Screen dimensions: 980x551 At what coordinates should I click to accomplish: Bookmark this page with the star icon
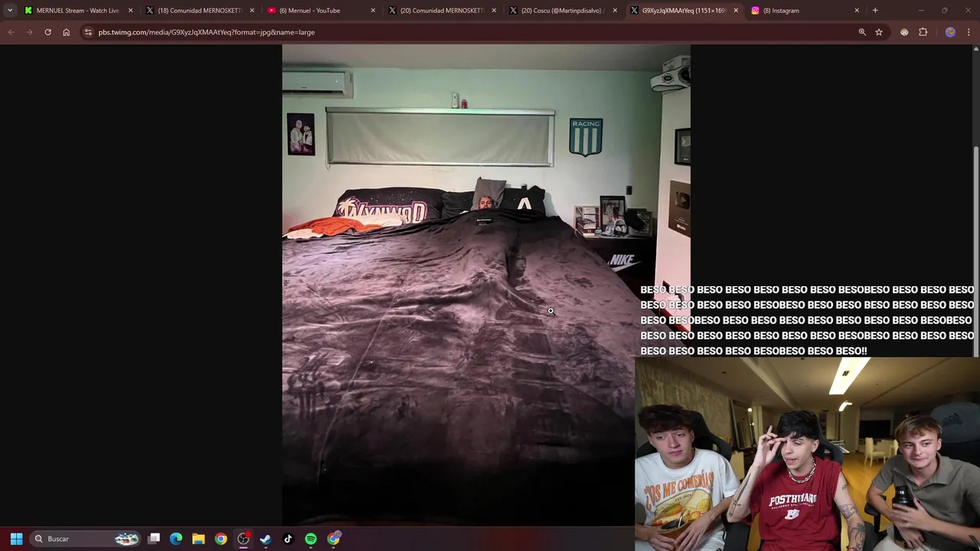(879, 32)
